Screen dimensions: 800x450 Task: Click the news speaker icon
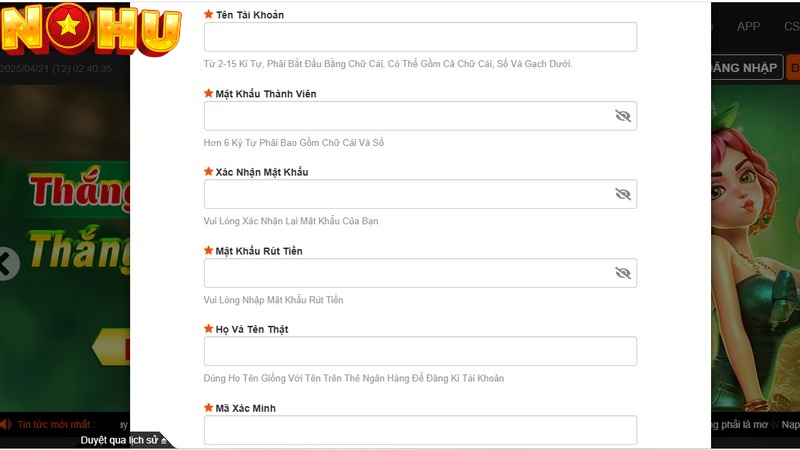[6, 424]
